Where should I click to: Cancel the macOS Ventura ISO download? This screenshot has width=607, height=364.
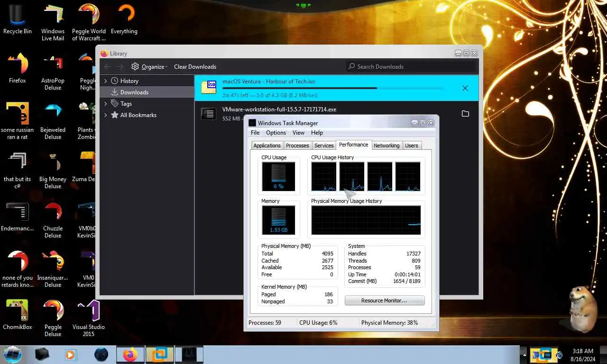click(465, 88)
